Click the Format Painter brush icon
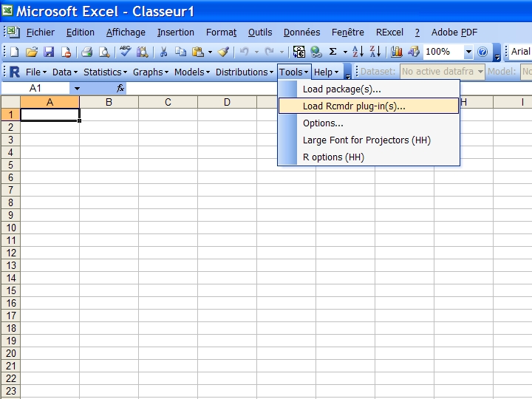Screen dimensions: 532x399 [x=224, y=52]
